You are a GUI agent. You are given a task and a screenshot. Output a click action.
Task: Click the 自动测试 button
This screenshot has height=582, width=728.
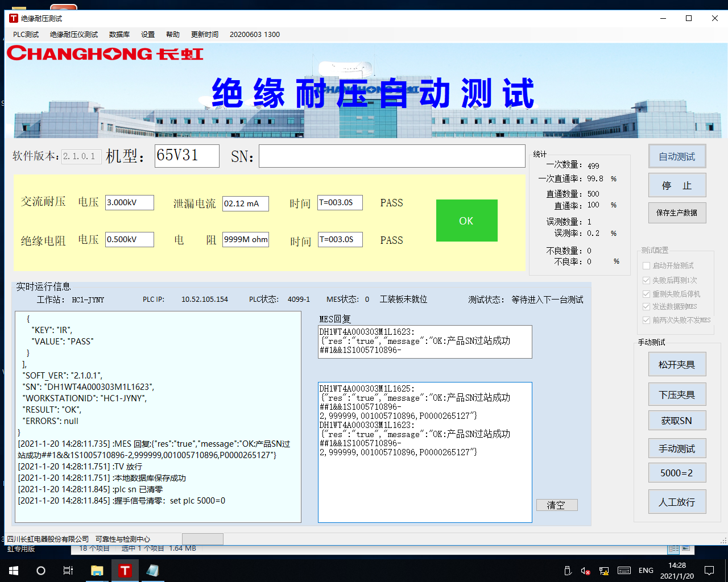point(677,156)
